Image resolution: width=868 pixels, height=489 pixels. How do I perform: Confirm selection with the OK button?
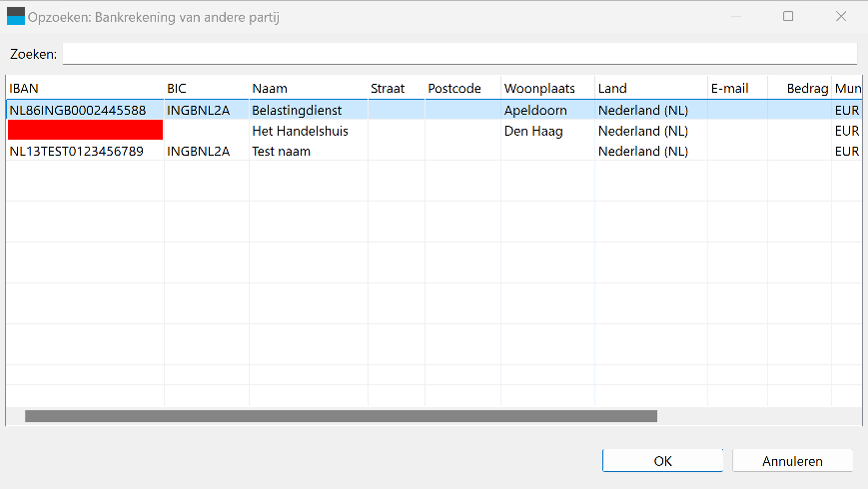click(x=662, y=461)
